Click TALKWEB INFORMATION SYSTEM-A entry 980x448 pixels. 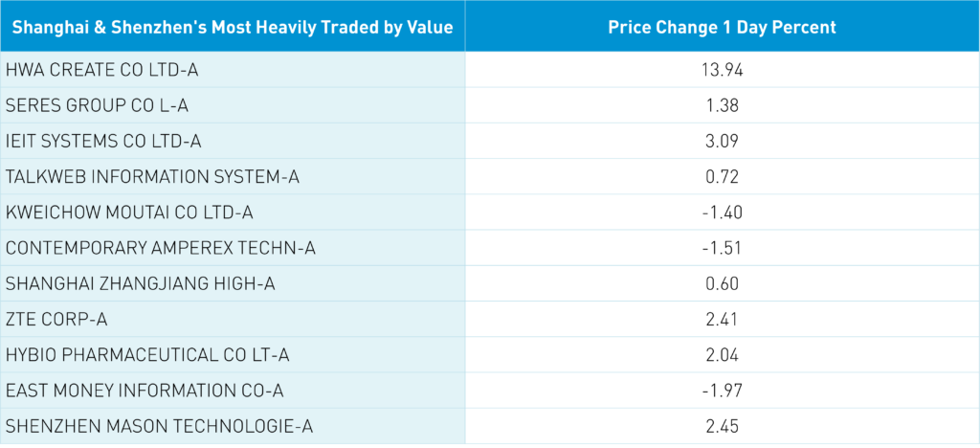pos(146,177)
